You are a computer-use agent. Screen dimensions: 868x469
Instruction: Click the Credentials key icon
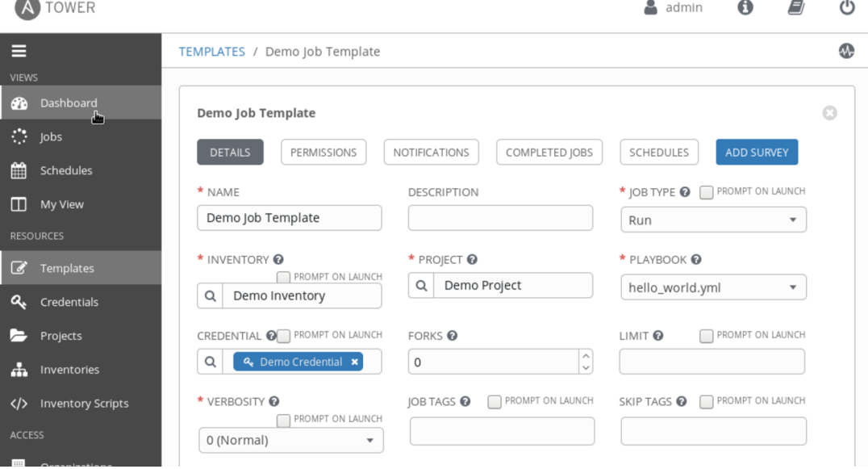click(19, 302)
